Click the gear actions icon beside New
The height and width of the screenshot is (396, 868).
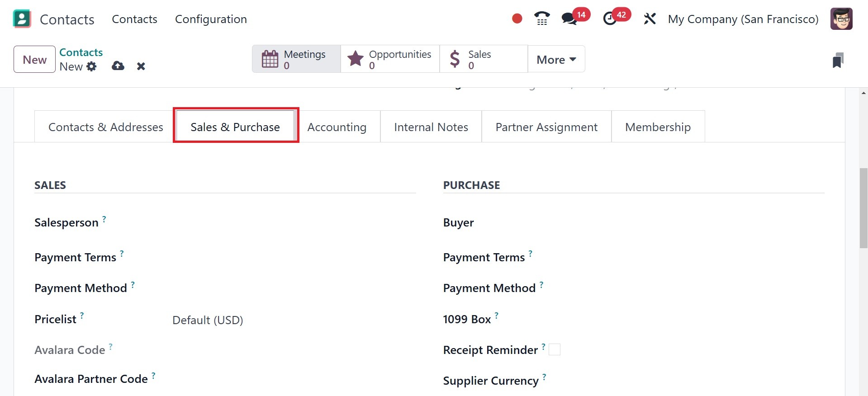pos(92,66)
